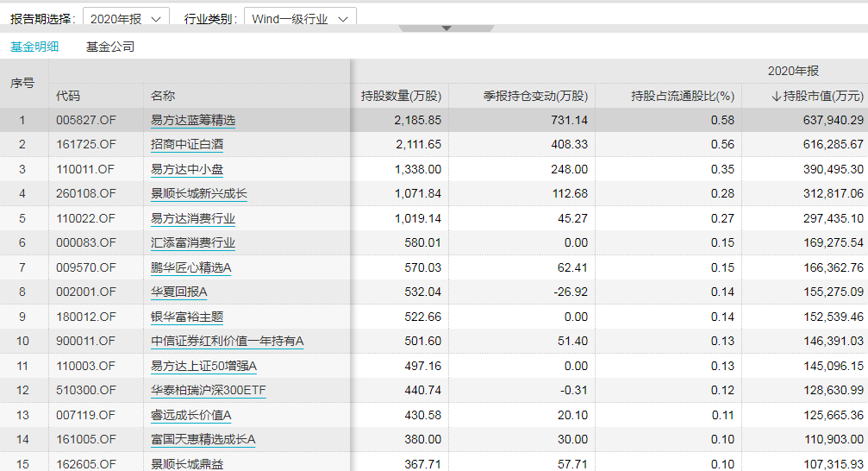Sort by the 持股占流通股比(%) column header
868x471 pixels.
point(683,96)
